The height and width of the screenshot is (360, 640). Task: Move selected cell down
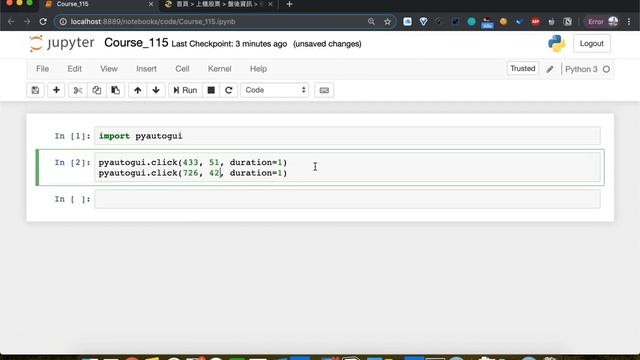[x=156, y=90]
